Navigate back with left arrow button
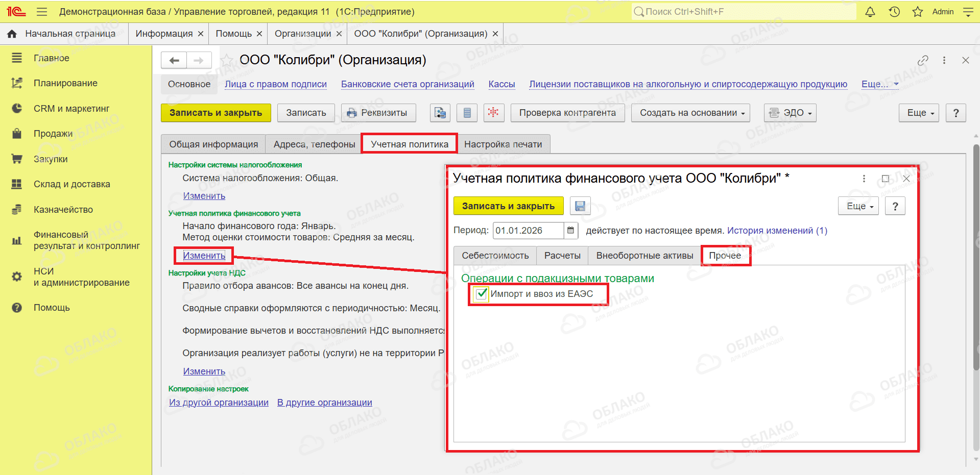This screenshot has width=980, height=475. coord(174,60)
